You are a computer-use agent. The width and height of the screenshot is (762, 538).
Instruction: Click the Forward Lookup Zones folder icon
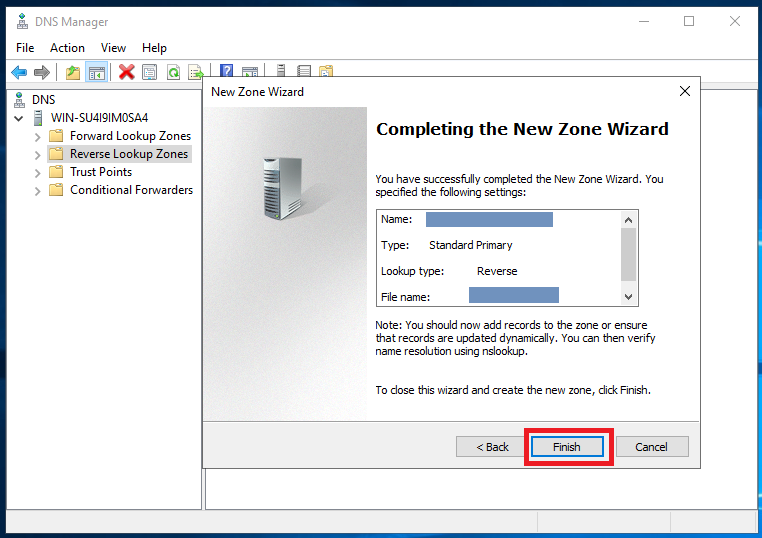[x=56, y=136]
